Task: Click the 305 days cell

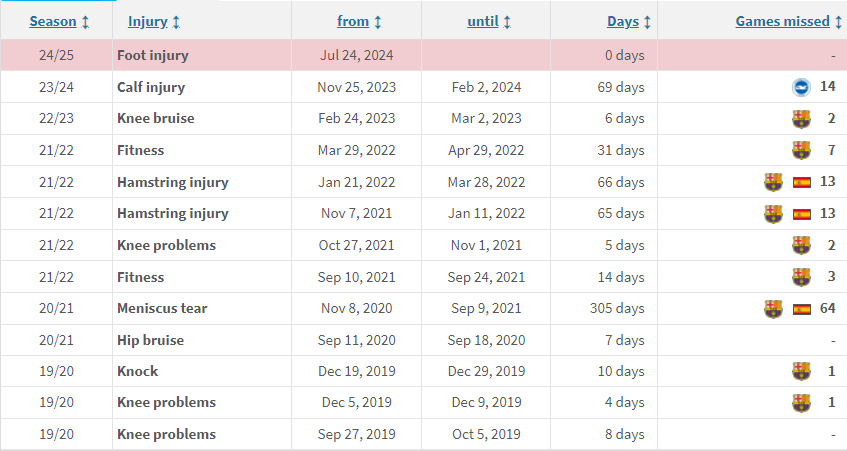Action: click(617, 309)
